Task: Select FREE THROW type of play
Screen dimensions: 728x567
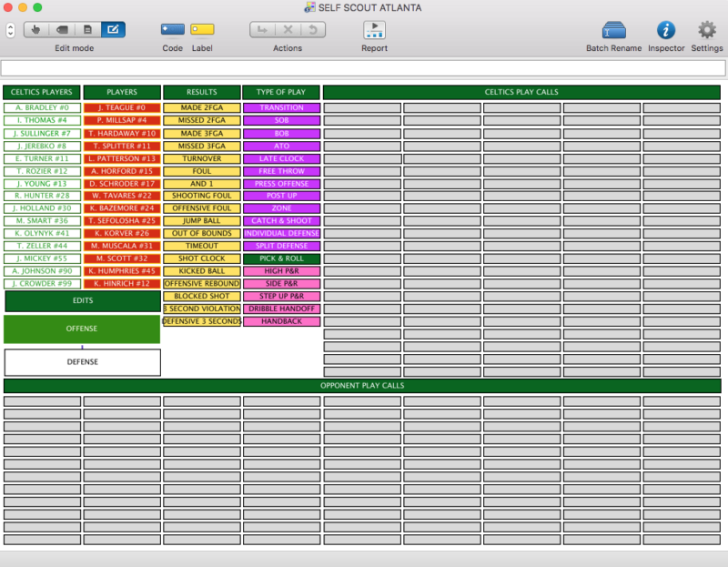Action: point(282,171)
